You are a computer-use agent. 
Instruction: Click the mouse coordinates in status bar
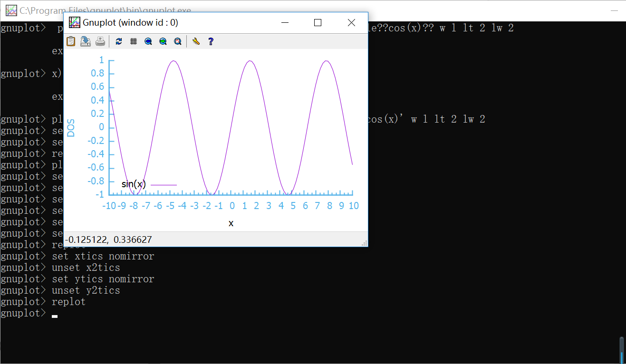[108, 240]
